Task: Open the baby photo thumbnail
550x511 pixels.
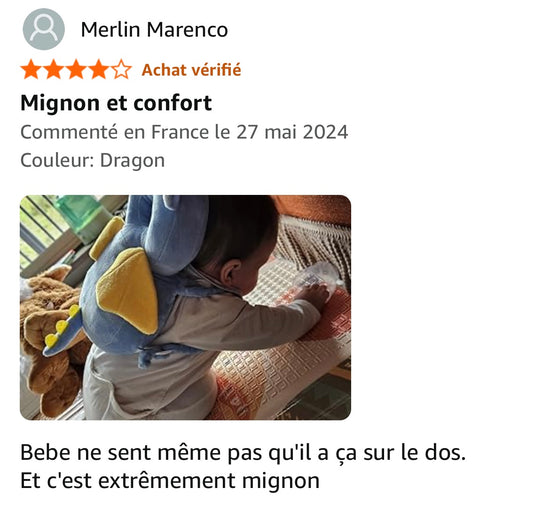Action: tap(186, 308)
